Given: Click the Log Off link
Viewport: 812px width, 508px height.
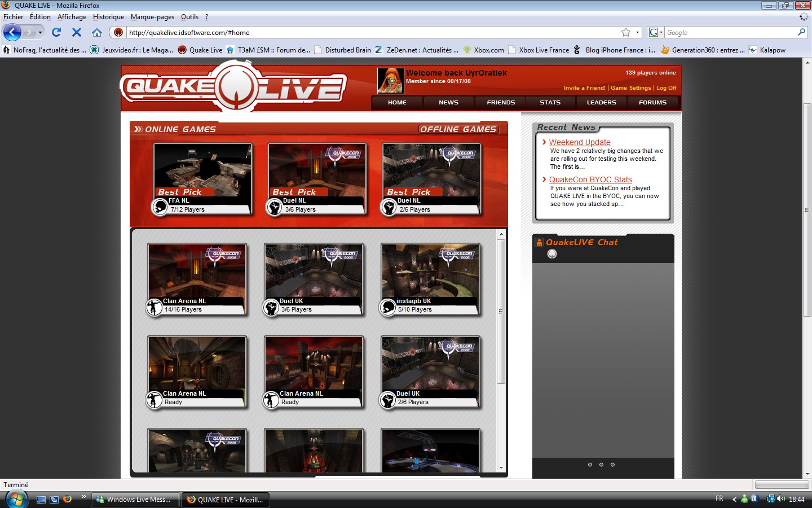Looking at the screenshot, I should coord(666,88).
